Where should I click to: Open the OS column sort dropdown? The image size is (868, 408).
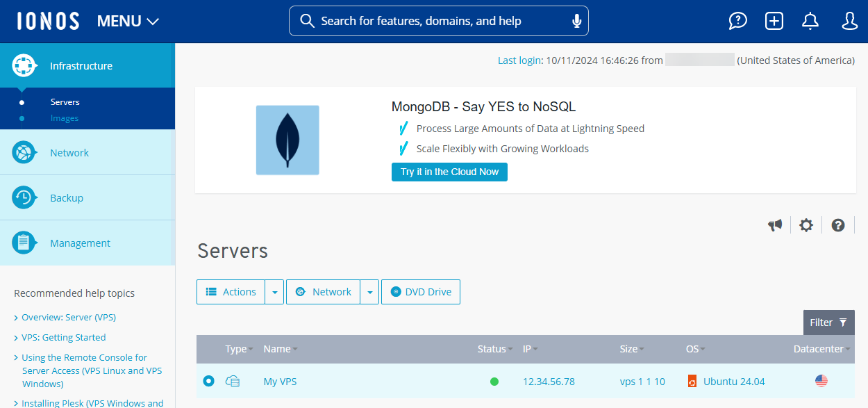(704, 349)
